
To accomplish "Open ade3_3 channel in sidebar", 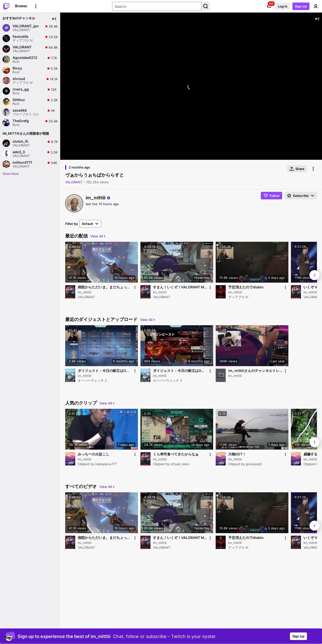I will 30,154.
